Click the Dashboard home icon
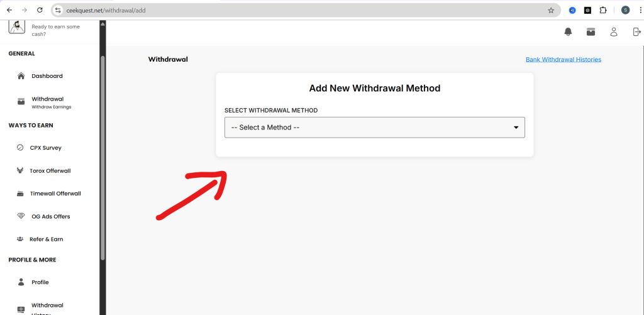This screenshot has width=644, height=315. coord(21,76)
